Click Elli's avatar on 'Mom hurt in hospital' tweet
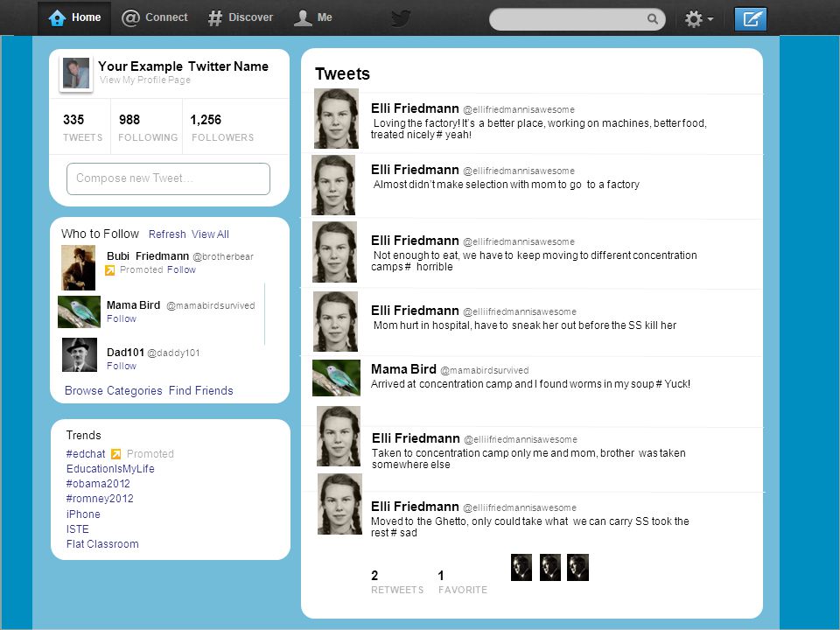This screenshot has width=840, height=630. pyautogui.click(x=335, y=321)
